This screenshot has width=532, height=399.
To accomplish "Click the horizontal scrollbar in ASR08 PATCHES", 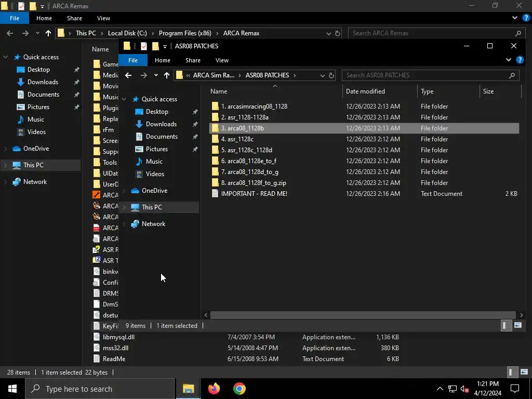I will (363, 315).
